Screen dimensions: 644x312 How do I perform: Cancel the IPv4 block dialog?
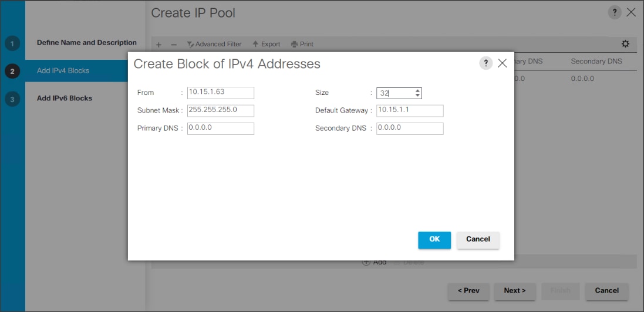(x=478, y=240)
